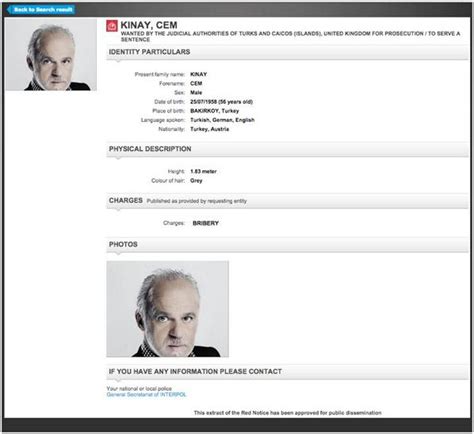Click the IDENTITY PARTICULARS section header
This screenshot has width=474, height=434.
click(287, 52)
